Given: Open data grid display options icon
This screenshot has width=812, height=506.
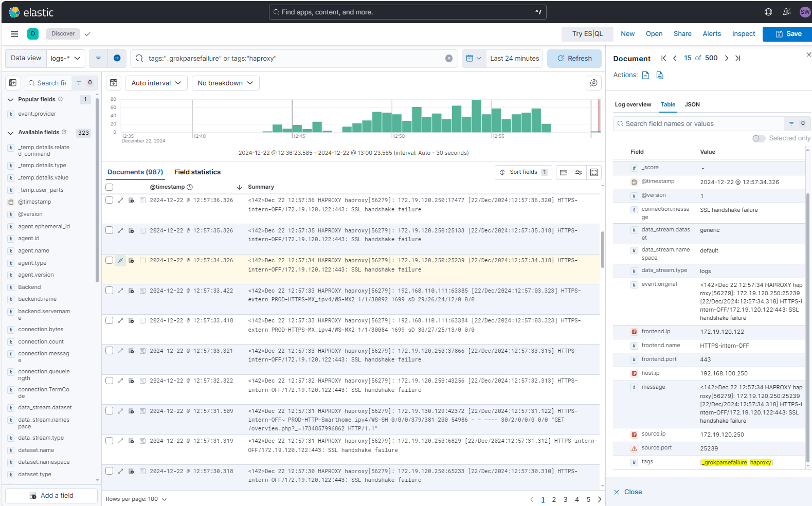Looking at the screenshot, I should pos(579,172).
